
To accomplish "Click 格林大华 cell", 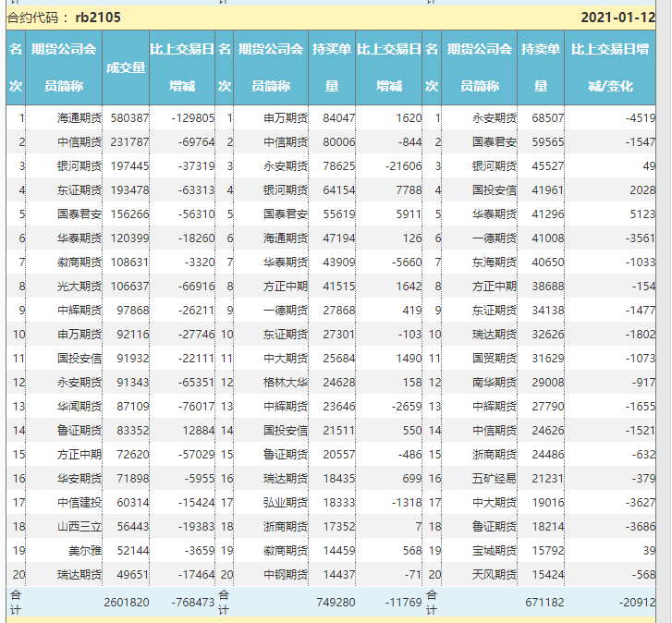I will 286,382.
